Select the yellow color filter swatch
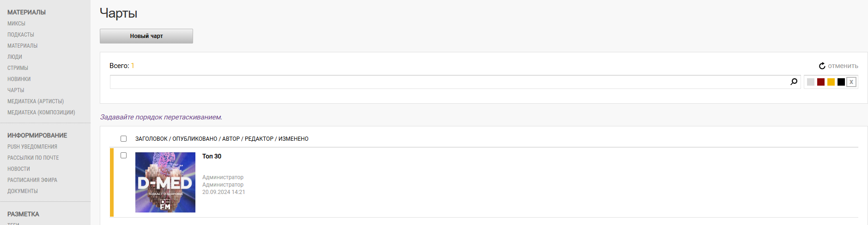This screenshot has width=868, height=225. 831,82
